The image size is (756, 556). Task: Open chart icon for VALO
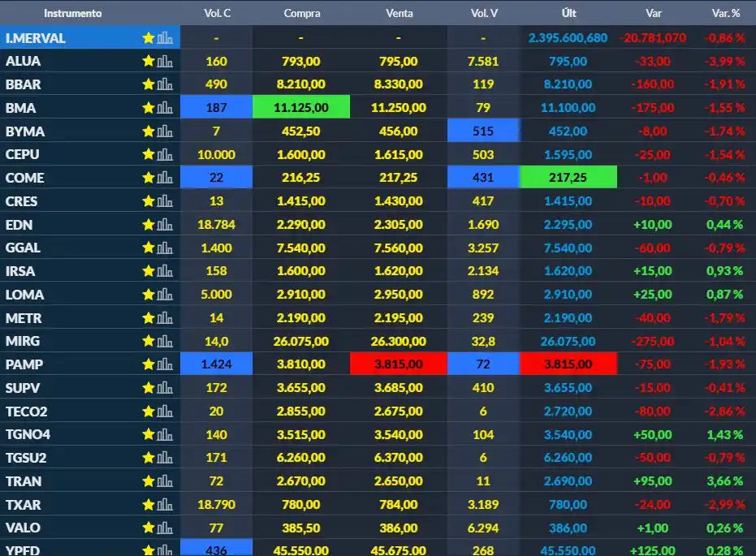pyautogui.click(x=165, y=528)
